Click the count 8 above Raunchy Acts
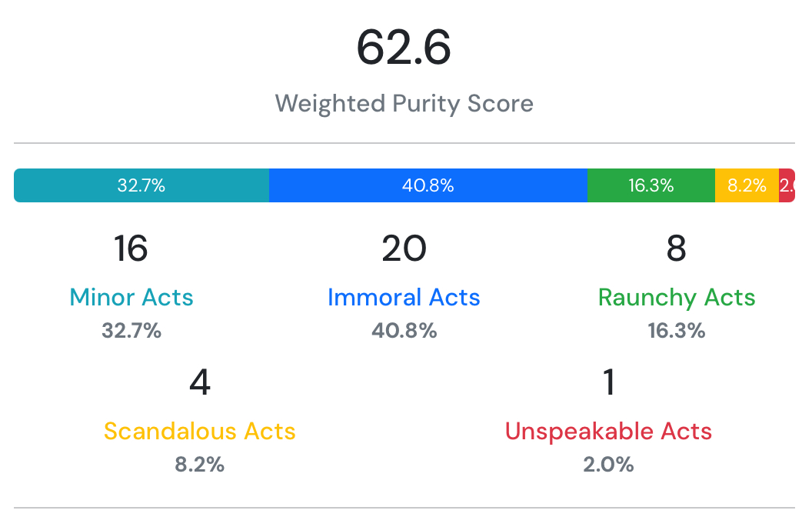This screenshot has width=812, height=527. pyautogui.click(x=677, y=248)
